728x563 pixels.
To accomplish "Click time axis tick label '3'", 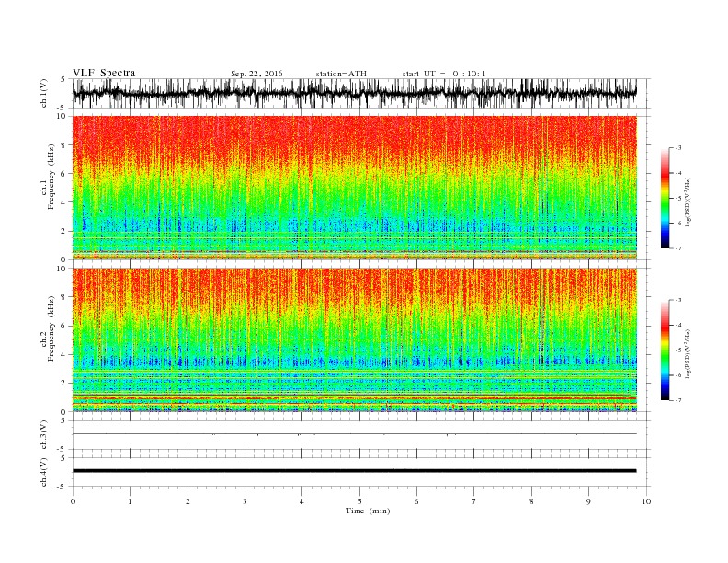I will pyautogui.click(x=245, y=501).
